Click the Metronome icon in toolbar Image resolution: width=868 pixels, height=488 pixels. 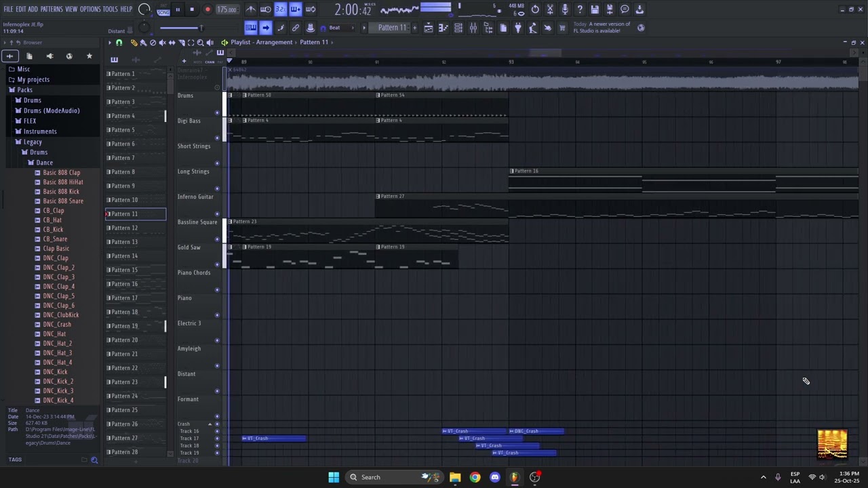point(251,9)
